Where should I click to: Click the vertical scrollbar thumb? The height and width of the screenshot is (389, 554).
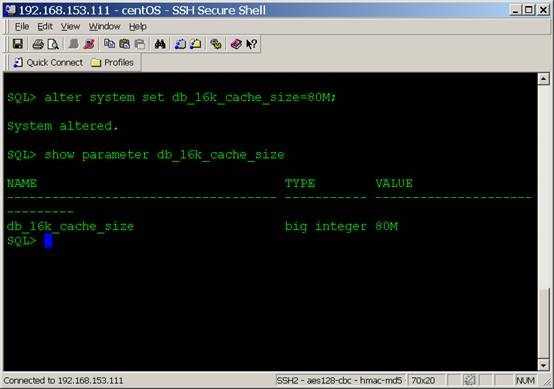pyautogui.click(x=544, y=323)
